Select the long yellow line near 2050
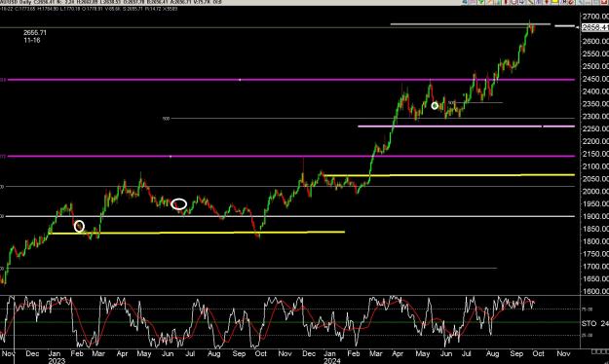 point(449,175)
